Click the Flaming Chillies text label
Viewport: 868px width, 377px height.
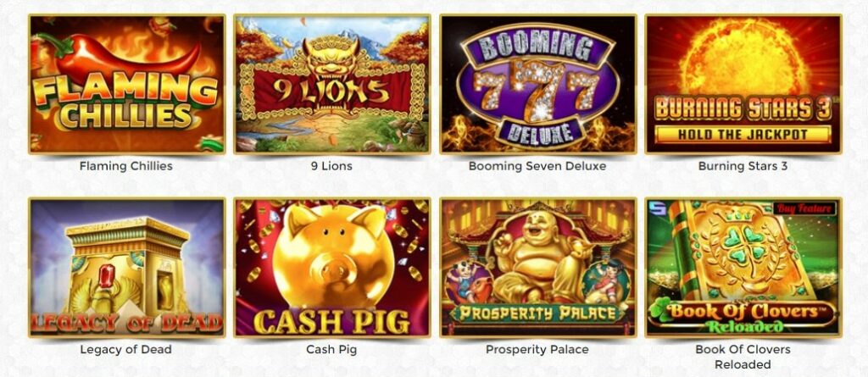pyautogui.click(x=126, y=166)
